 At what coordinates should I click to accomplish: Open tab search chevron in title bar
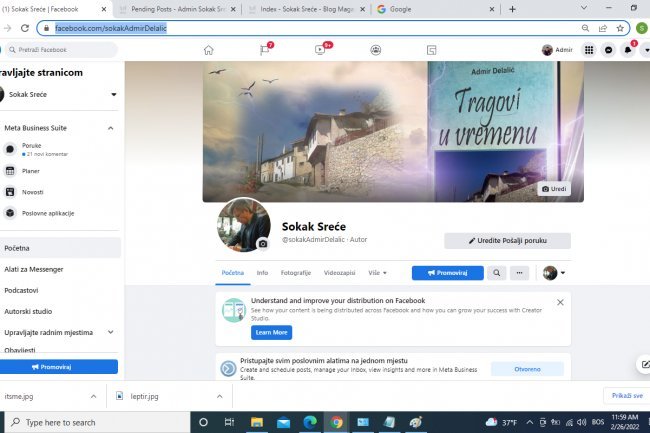(584, 8)
